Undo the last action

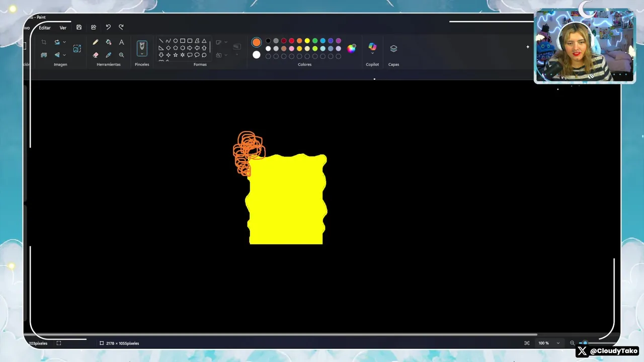coord(108,27)
